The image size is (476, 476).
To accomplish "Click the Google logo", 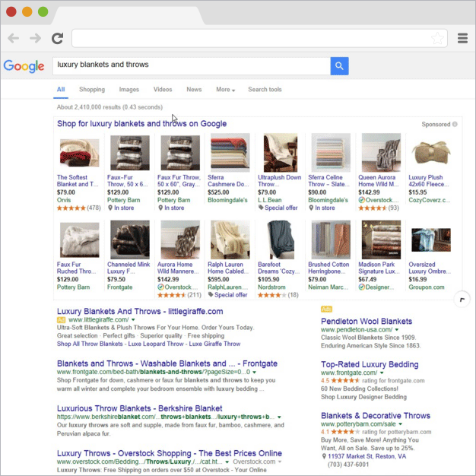I will click(24, 66).
